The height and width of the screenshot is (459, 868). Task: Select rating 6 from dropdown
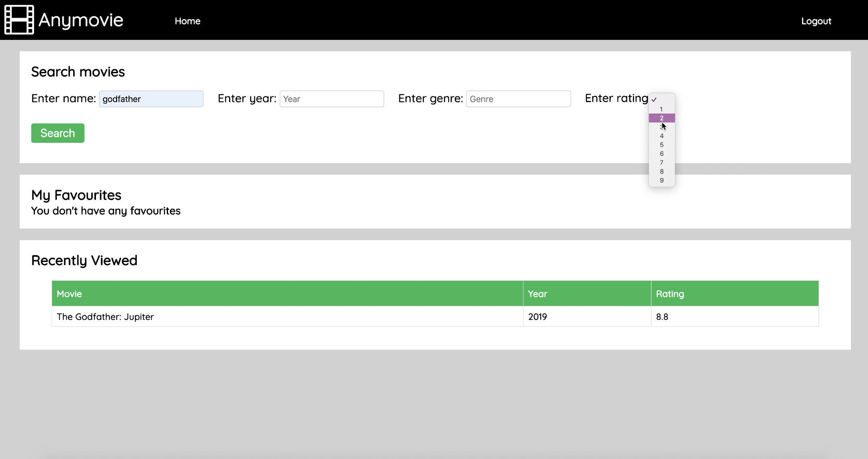[661, 154]
